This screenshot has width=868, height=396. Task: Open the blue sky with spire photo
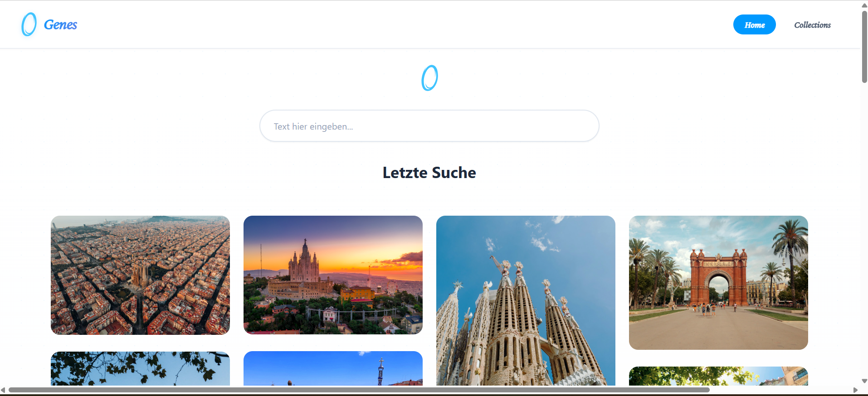click(x=333, y=368)
